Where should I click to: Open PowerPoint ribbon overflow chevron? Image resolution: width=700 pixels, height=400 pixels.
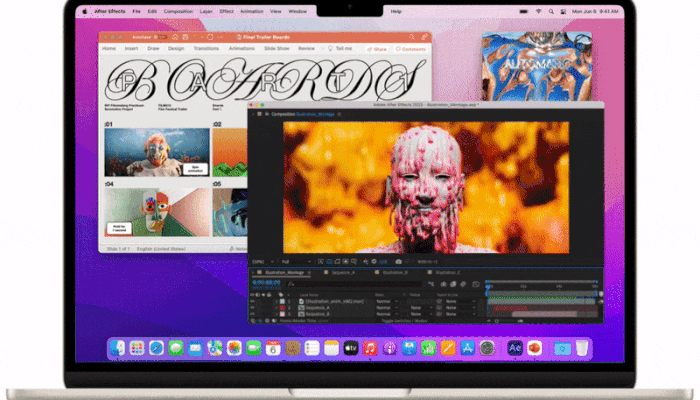322,48
